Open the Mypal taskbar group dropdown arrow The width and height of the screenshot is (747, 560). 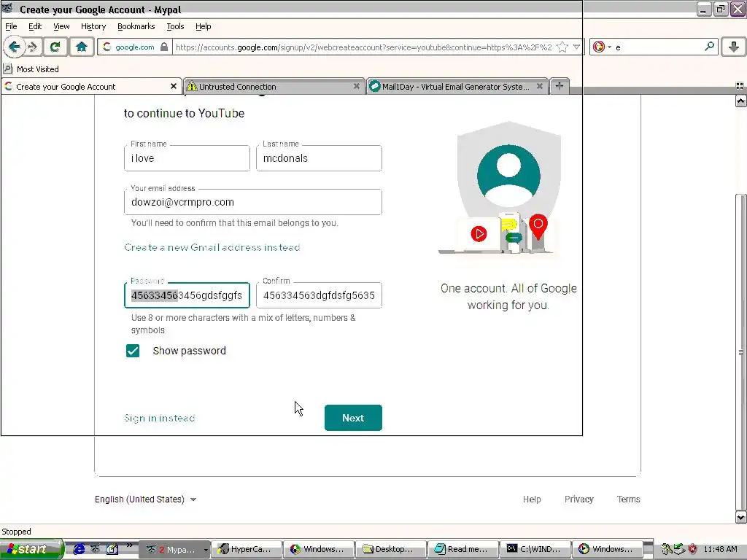coord(206,550)
